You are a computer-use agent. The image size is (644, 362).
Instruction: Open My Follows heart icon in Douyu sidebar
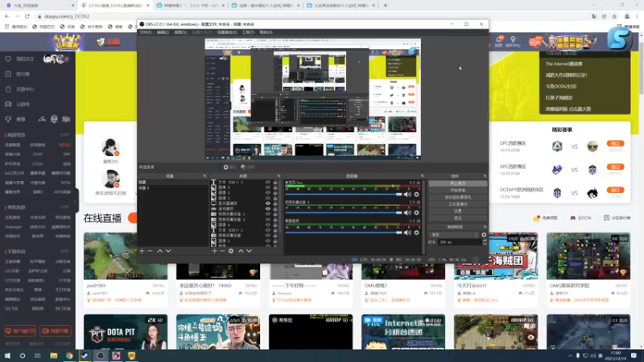point(8,59)
